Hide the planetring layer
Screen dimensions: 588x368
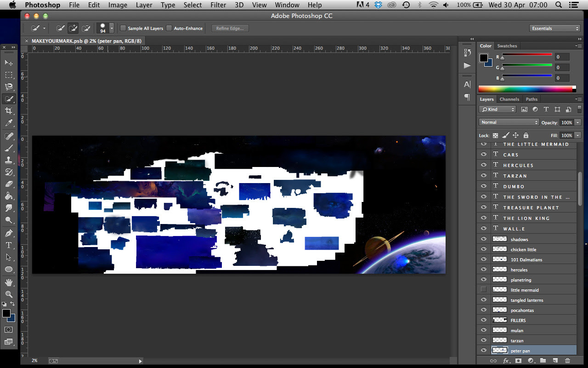pos(483,280)
